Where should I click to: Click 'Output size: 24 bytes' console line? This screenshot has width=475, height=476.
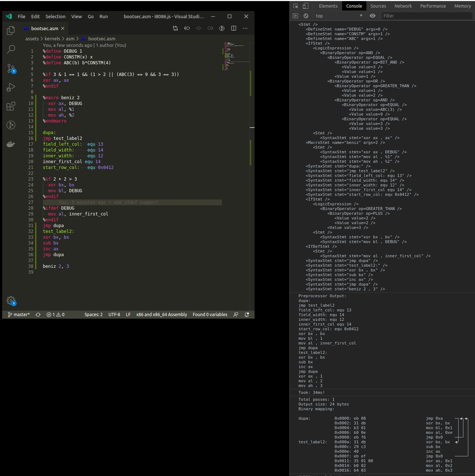[x=324, y=404]
